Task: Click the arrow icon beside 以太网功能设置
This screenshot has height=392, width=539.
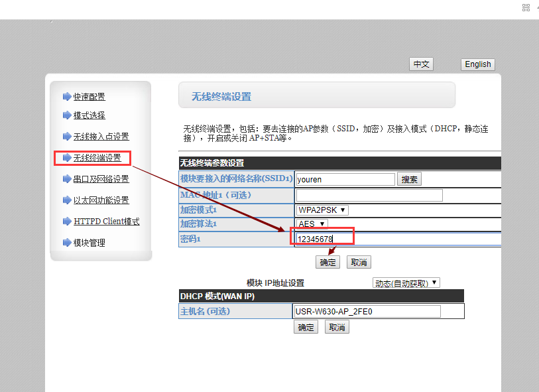Action: pyautogui.click(x=66, y=200)
